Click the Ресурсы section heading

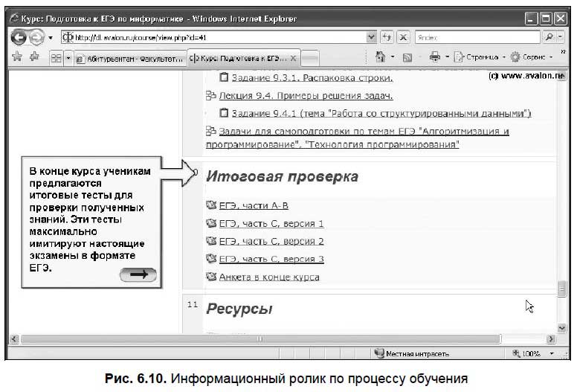click(239, 309)
